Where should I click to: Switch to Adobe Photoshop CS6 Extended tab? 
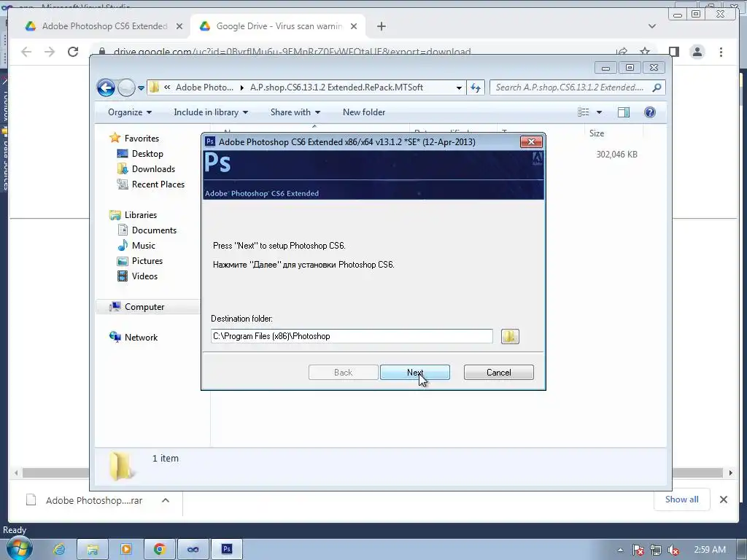[x=104, y=26]
